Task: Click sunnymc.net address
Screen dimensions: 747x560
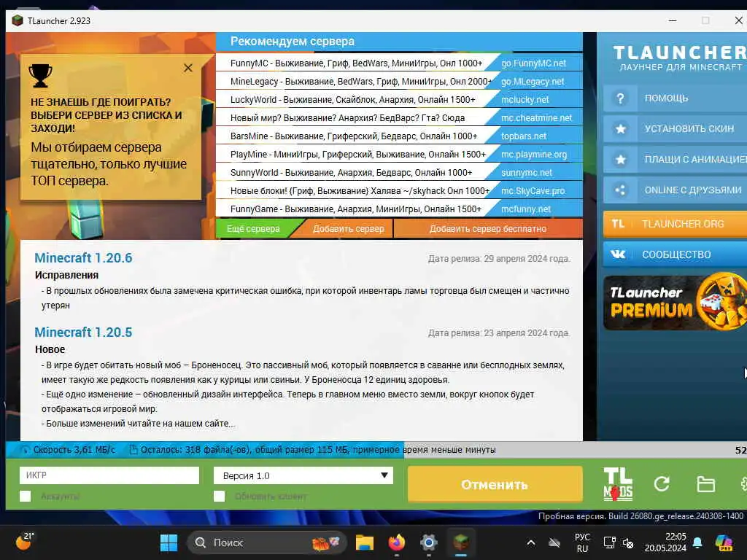Action: (527, 172)
